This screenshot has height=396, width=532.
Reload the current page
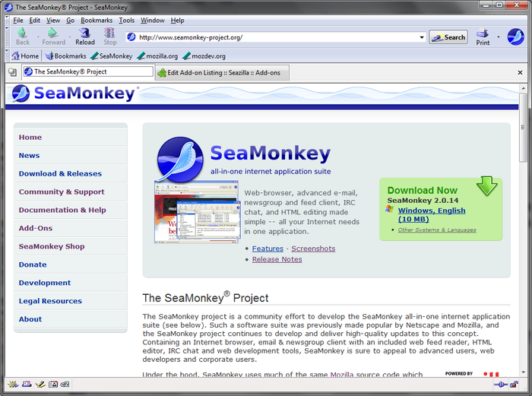85,36
